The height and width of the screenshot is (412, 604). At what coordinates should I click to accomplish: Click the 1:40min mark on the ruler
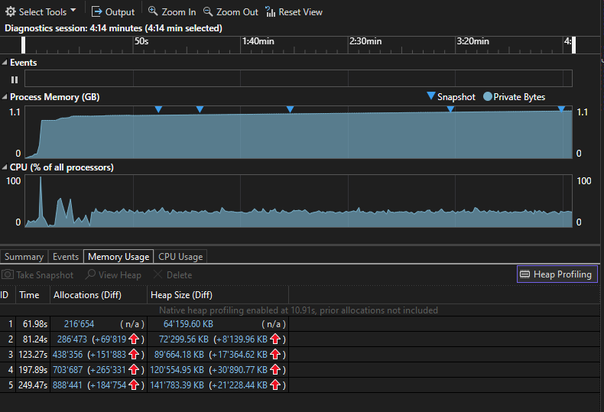pos(258,41)
